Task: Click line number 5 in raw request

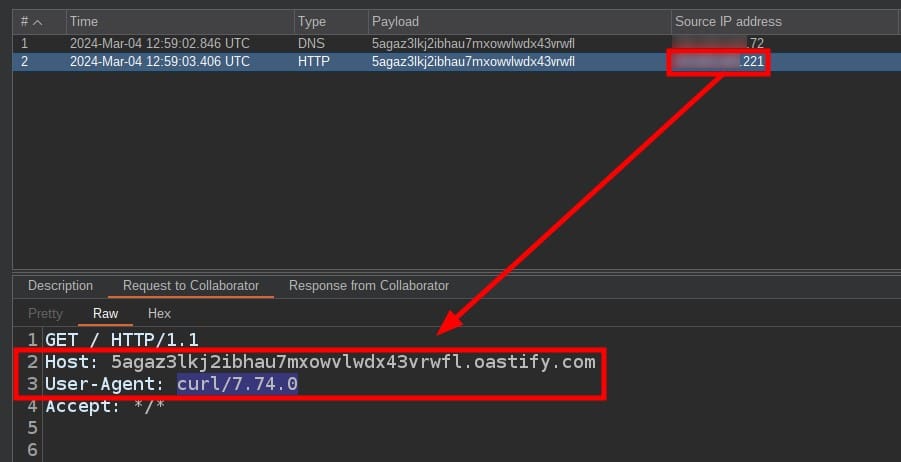Action: click(32, 428)
